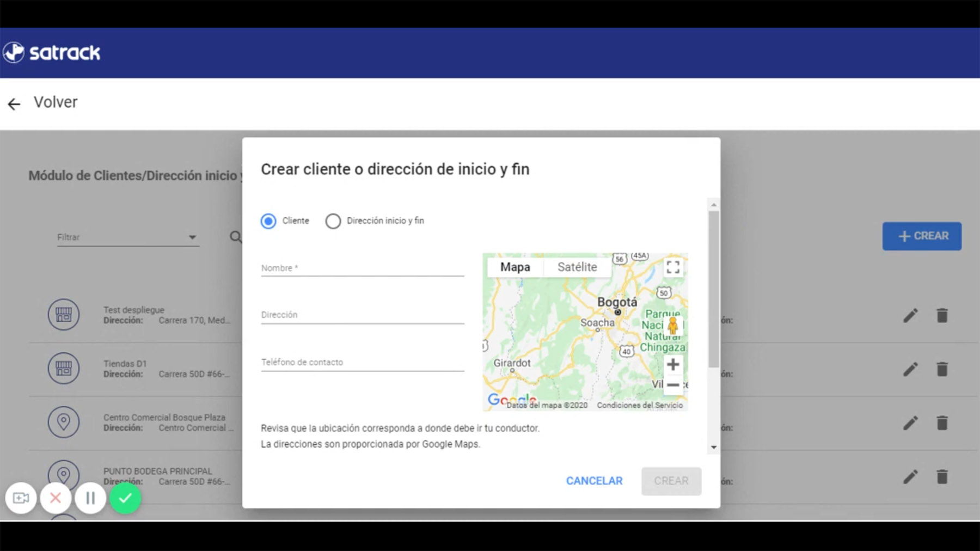980x551 pixels.
Task: Click the 'Test despliegue' list entry
Action: [x=134, y=310]
